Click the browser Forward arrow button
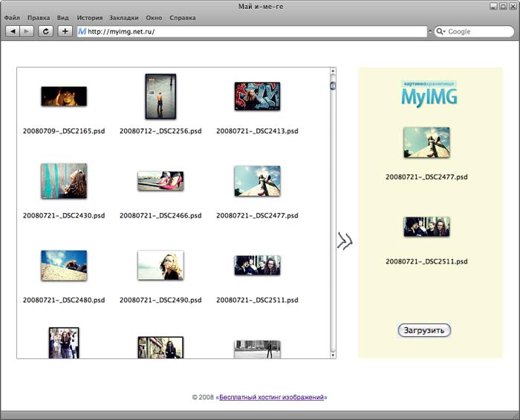 [27, 31]
